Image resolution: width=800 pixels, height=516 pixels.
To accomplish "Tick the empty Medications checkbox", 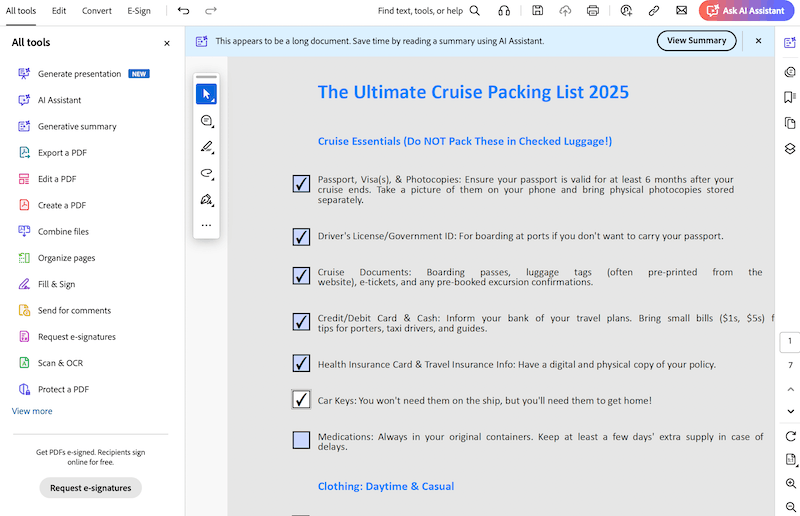I will click(x=301, y=440).
